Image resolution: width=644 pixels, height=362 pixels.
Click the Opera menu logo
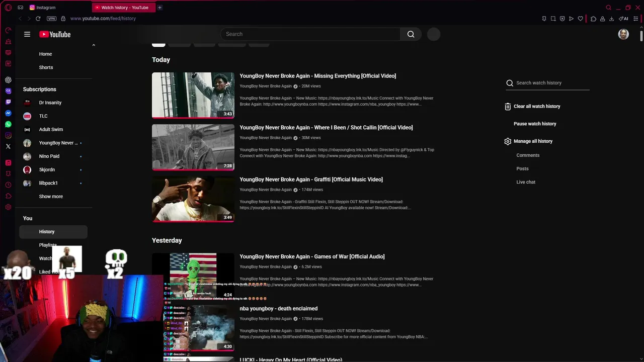coord(8,8)
